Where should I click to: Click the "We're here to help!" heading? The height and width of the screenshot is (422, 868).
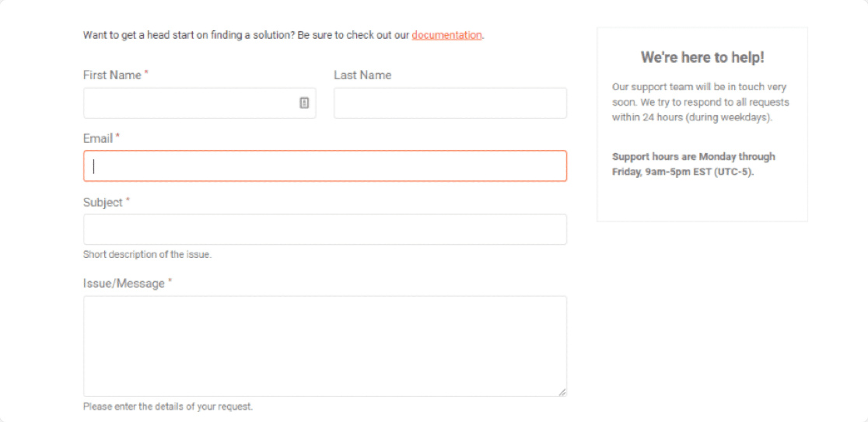click(702, 58)
